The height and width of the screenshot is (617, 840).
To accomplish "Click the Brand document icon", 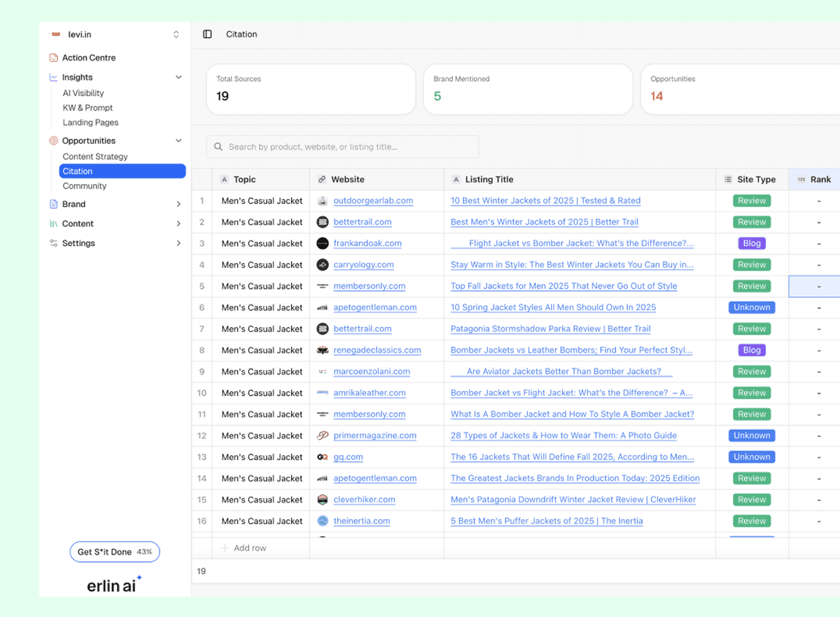I will point(54,204).
